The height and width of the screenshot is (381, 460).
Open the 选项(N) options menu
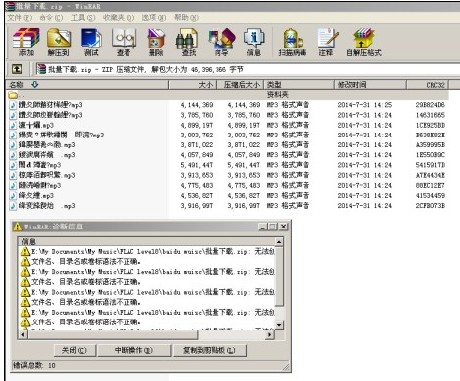[154, 17]
